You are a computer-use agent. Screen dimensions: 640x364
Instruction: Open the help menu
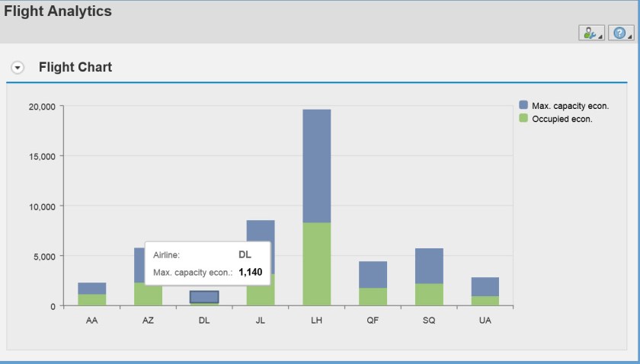tap(622, 33)
